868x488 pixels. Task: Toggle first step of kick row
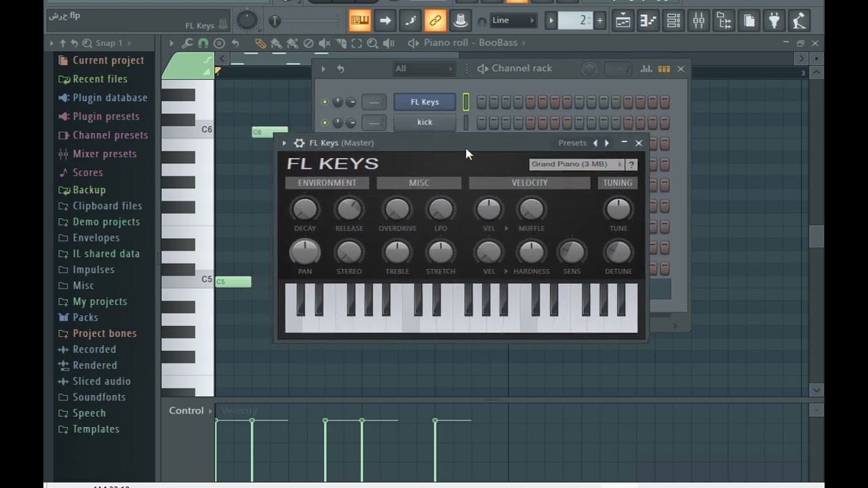pos(481,123)
